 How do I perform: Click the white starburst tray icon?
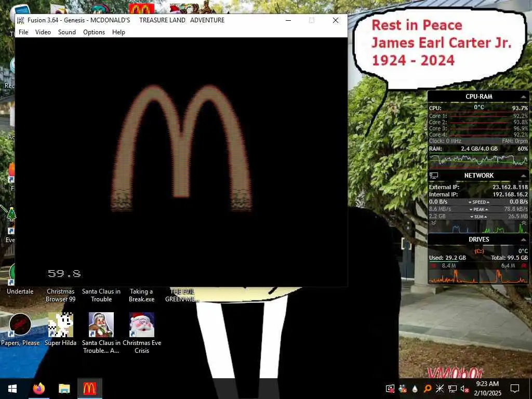(x=440, y=389)
